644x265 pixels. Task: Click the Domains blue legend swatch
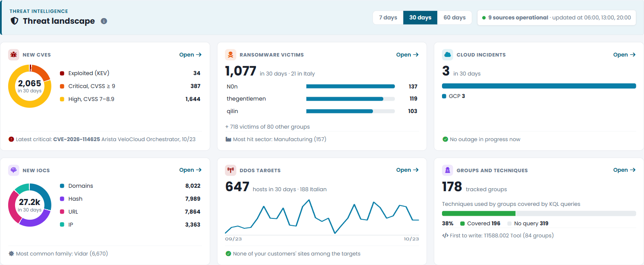(x=62, y=186)
